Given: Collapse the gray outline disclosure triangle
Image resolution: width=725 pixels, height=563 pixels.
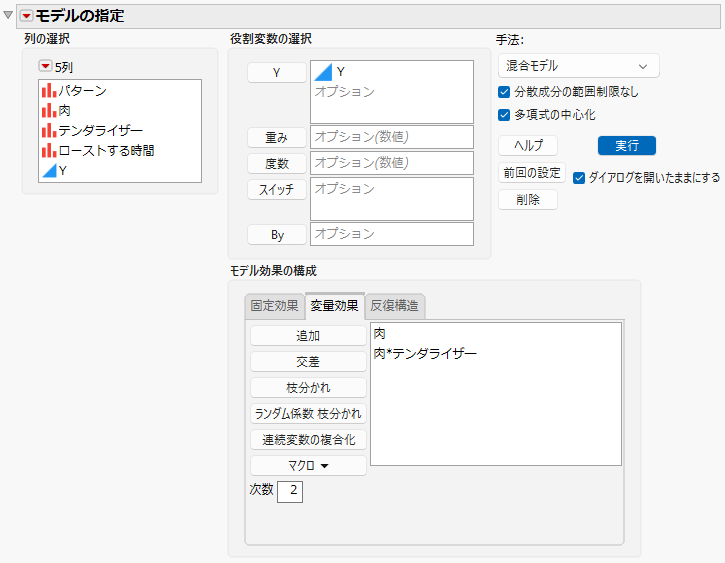Looking at the screenshot, I should [x=8, y=15].
